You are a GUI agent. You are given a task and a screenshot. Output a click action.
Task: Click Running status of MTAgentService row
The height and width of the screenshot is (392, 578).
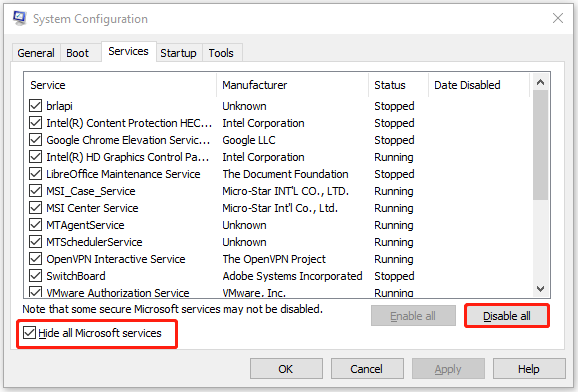[394, 225]
